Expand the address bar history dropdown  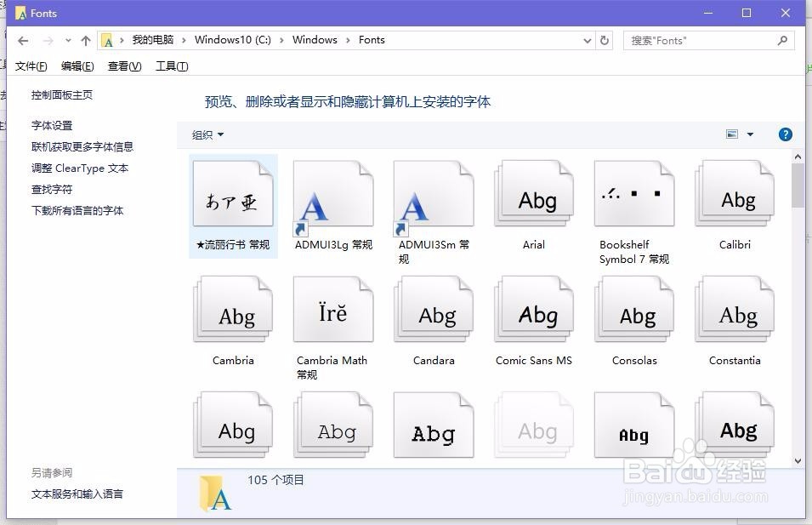coord(587,40)
